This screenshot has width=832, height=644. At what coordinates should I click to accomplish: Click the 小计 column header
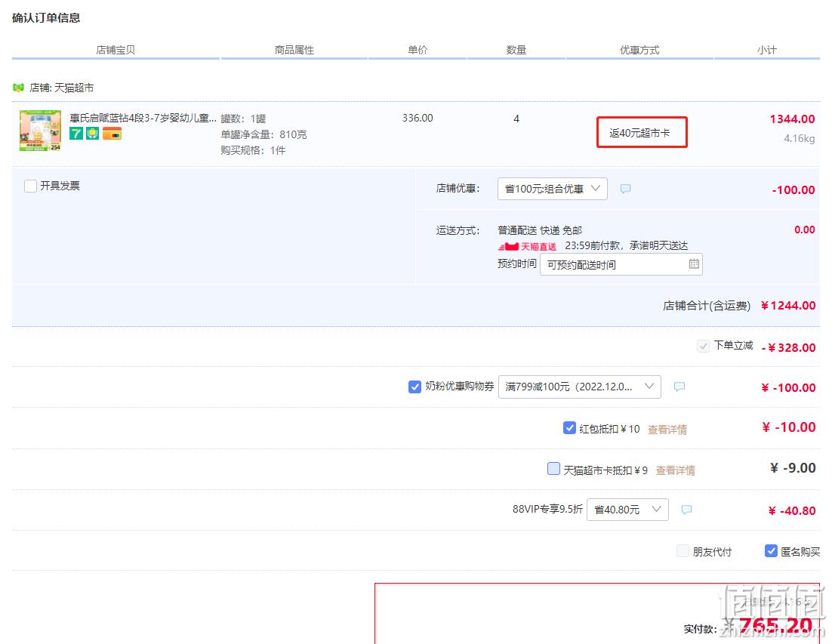(x=767, y=50)
